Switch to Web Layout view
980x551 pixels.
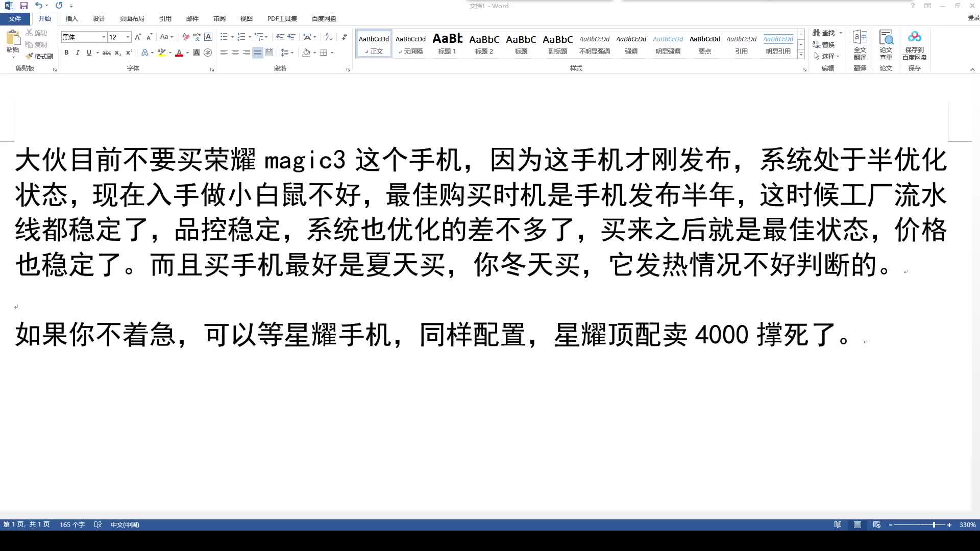[877, 524]
